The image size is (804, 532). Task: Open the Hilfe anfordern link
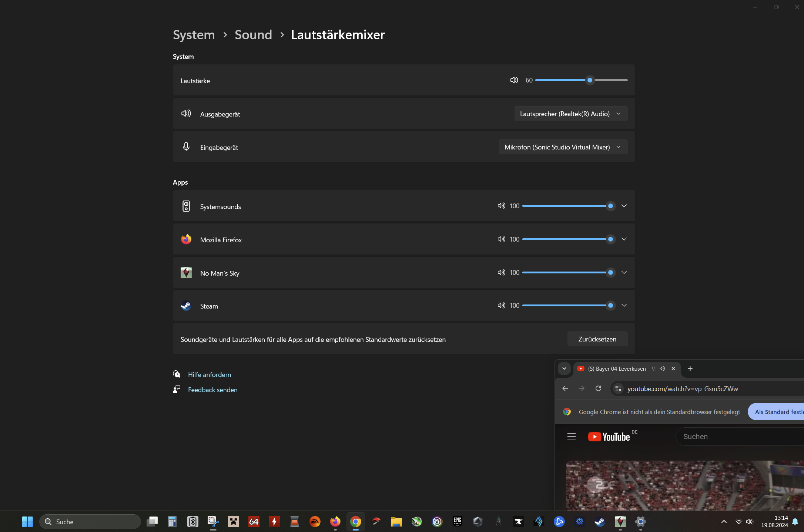click(210, 374)
